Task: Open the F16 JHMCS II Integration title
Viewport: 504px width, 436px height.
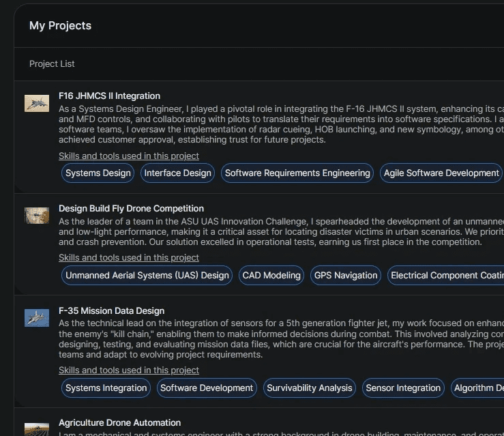Action: (109, 96)
